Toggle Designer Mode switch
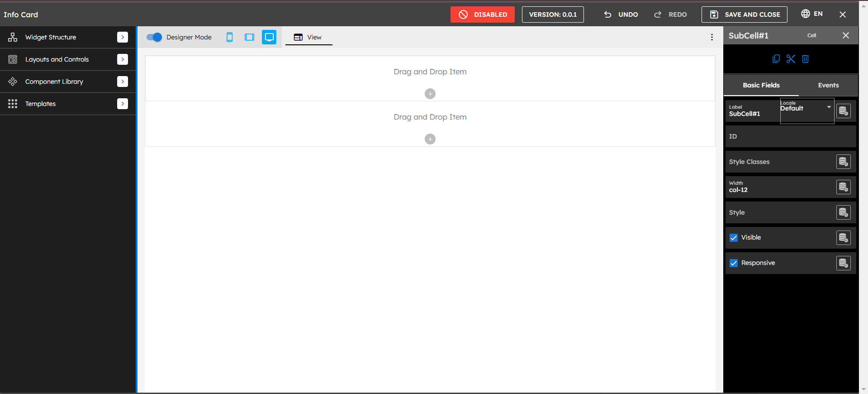The height and width of the screenshot is (394, 868). (x=154, y=37)
